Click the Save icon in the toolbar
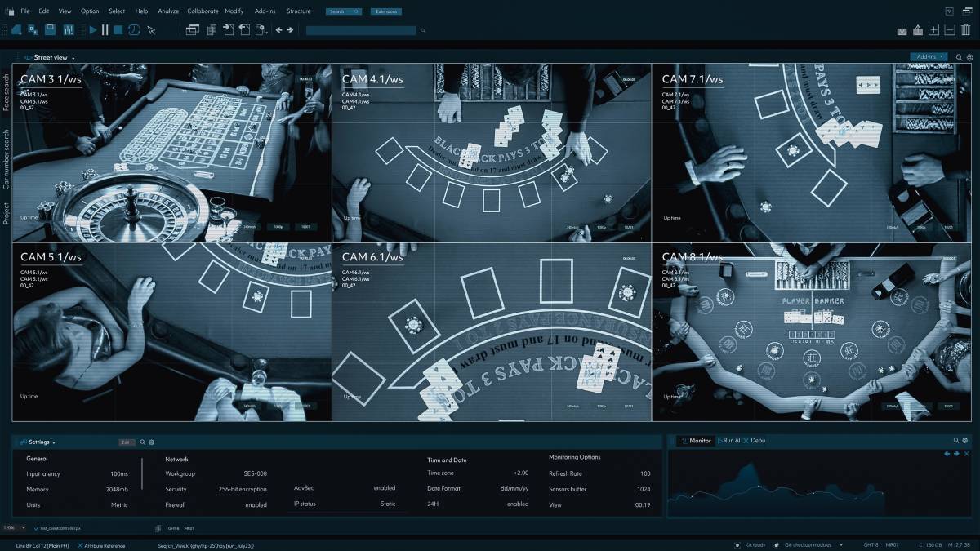 coord(49,30)
